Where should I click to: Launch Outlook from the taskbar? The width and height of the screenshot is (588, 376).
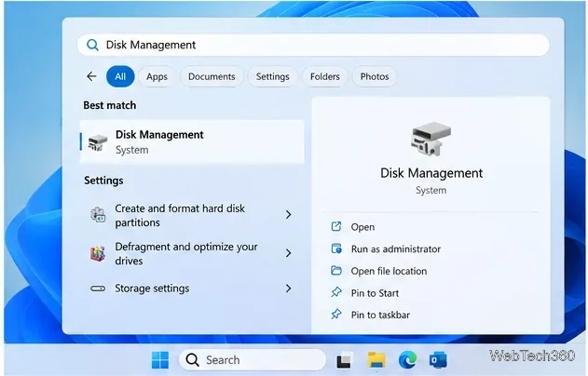[438, 360]
